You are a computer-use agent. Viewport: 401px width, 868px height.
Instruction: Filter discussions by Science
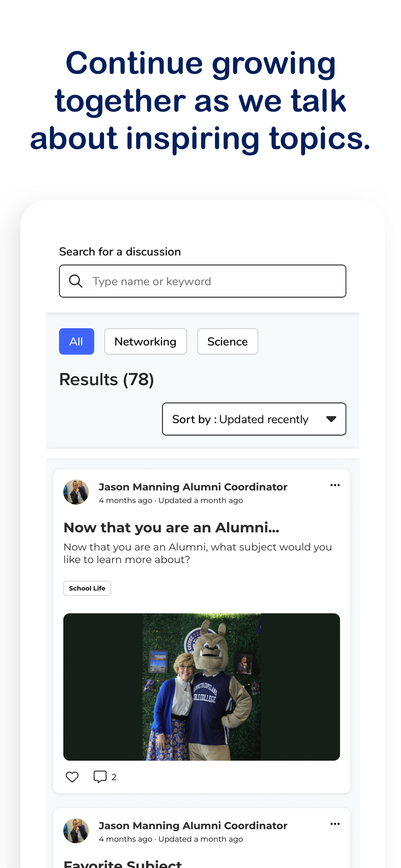tap(228, 341)
